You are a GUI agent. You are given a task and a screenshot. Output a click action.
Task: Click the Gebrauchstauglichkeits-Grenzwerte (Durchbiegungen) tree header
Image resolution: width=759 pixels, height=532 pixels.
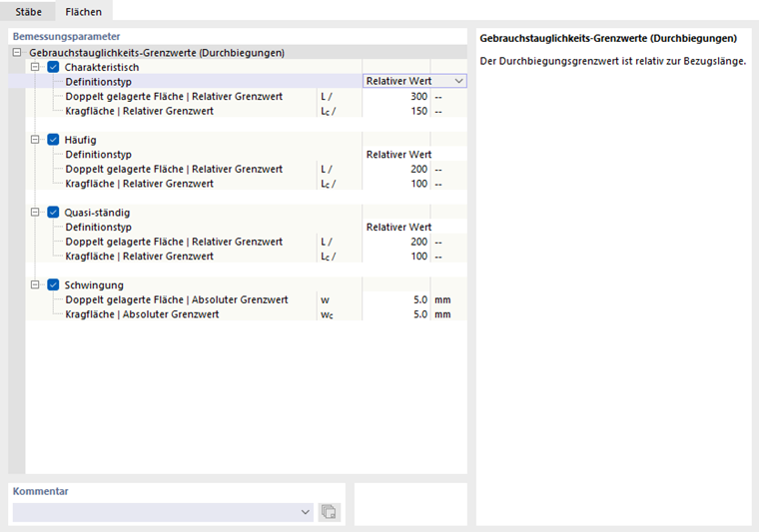[157, 53]
